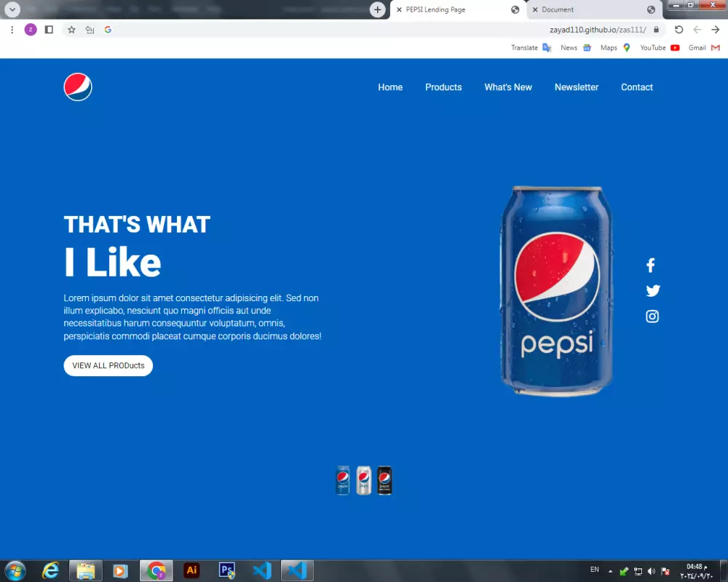Open the Twitter social icon
728x582 pixels.
tap(653, 290)
